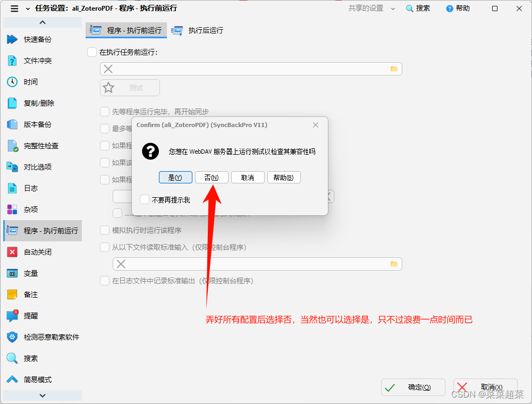Enable 在执行任务前运行 checkbox
This screenshot has width=532, height=404.
[92, 52]
